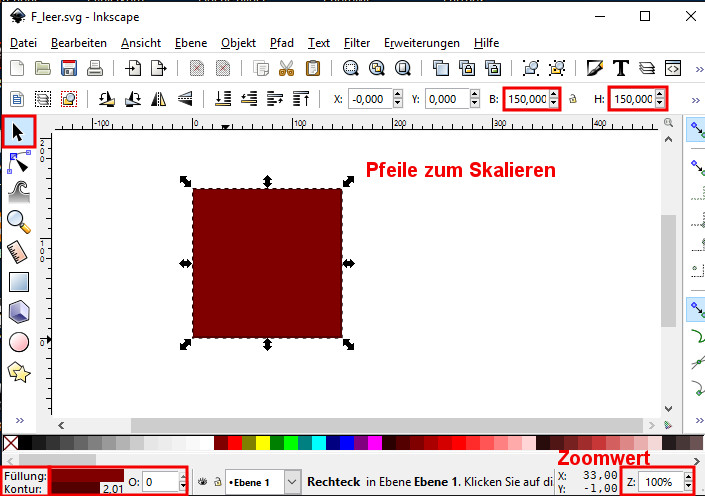Expand snap bar overflow chevron
Image resolution: width=705 pixels, height=496 pixels.
[x=699, y=420]
